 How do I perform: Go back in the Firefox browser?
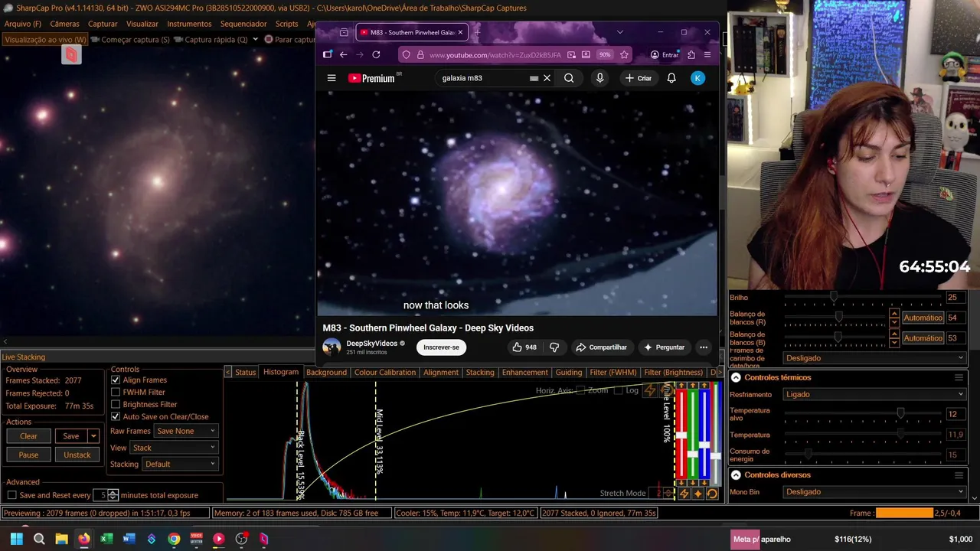343,54
